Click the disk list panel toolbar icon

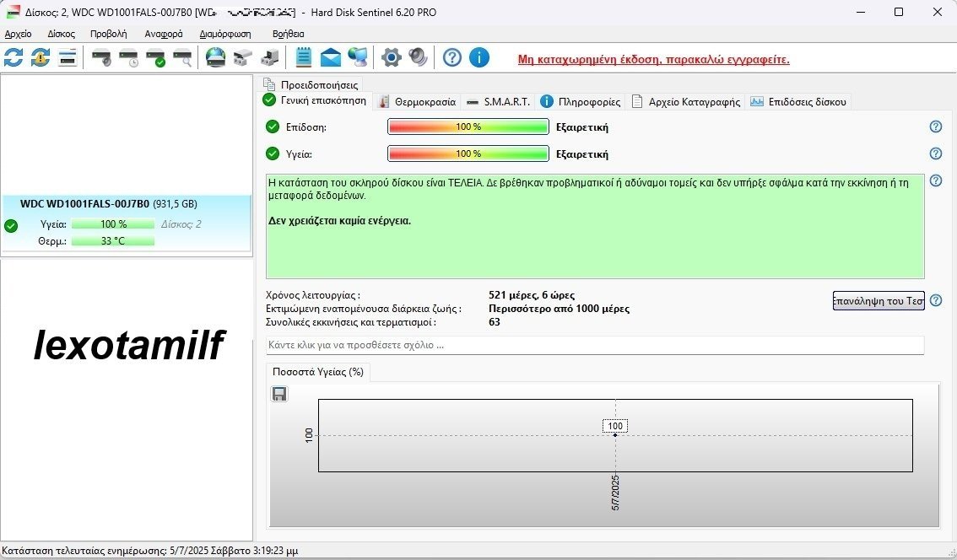(68, 58)
